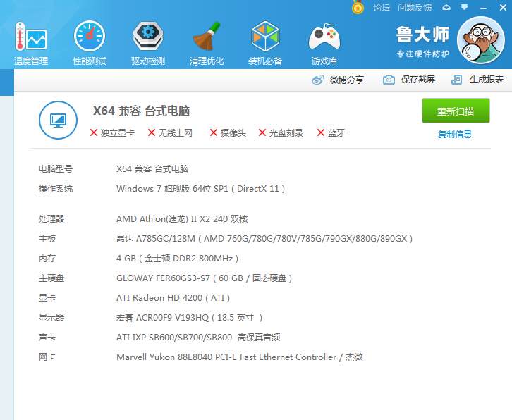
Task: Click the 处理器 row label
Action: [51, 218]
